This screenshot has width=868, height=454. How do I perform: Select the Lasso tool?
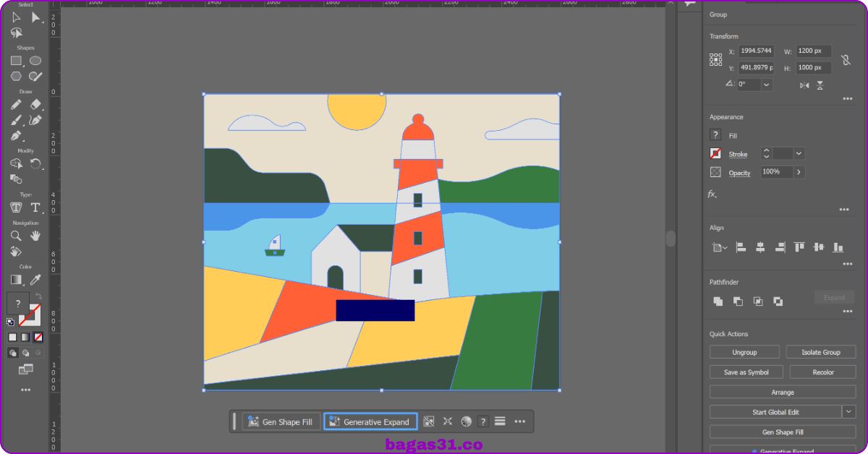click(x=16, y=33)
